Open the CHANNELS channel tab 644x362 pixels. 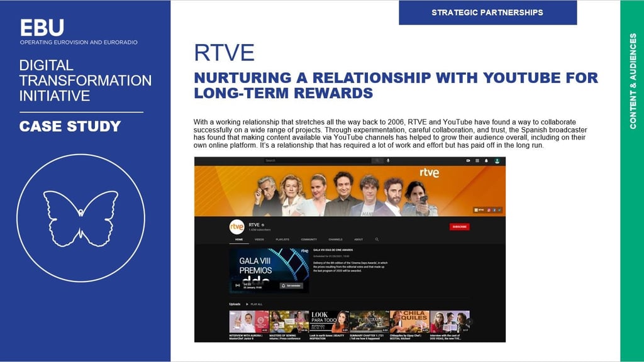coord(336,239)
